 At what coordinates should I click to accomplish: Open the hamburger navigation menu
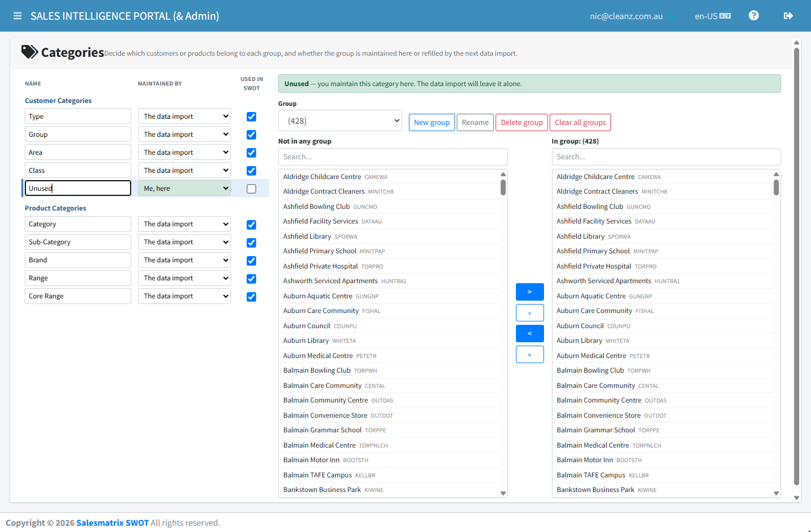(x=17, y=16)
